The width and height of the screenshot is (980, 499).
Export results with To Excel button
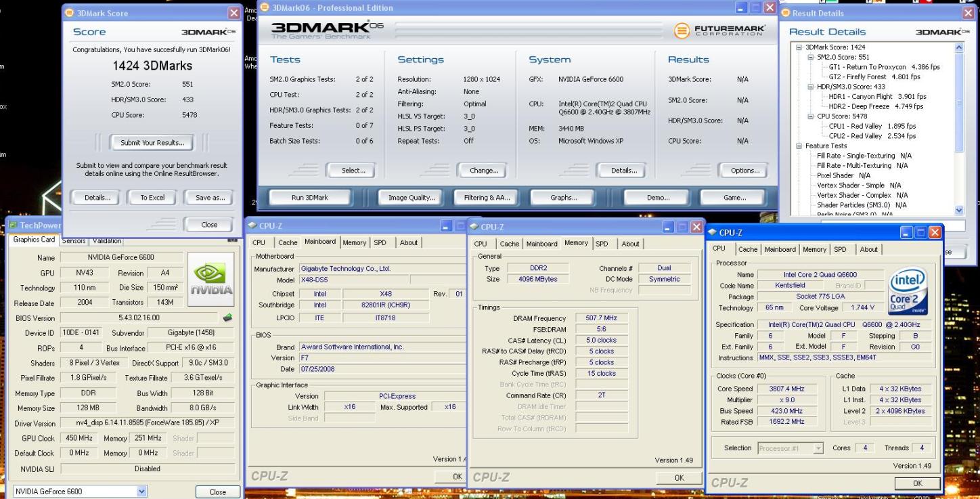(152, 198)
